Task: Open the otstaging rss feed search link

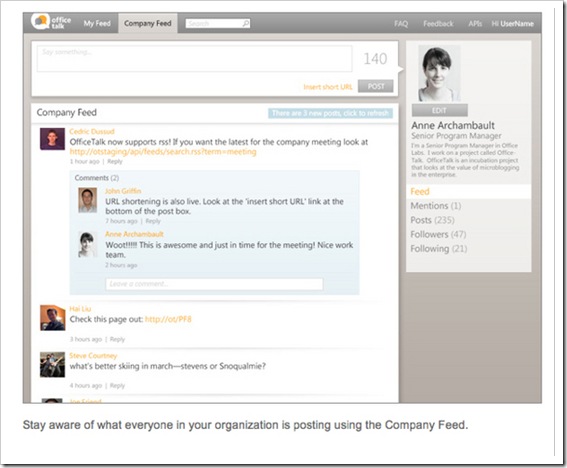Action: coord(163,152)
